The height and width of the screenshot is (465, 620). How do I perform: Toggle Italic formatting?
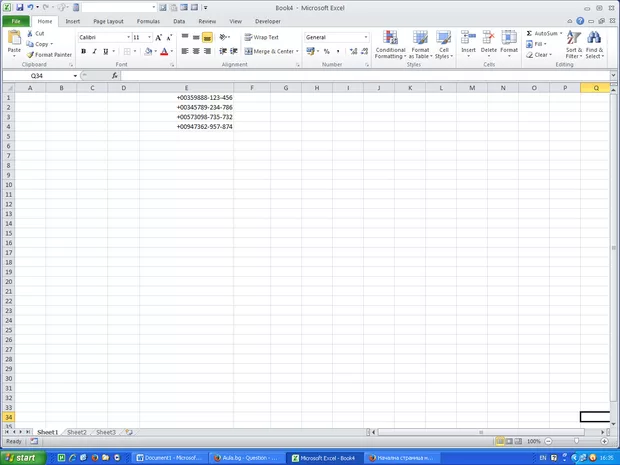(94, 51)
